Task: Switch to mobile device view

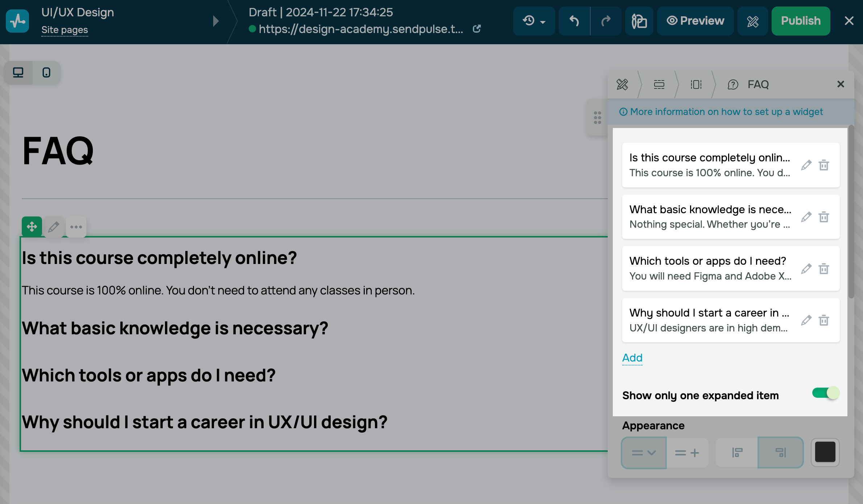Action: click(x=46, y=73)
